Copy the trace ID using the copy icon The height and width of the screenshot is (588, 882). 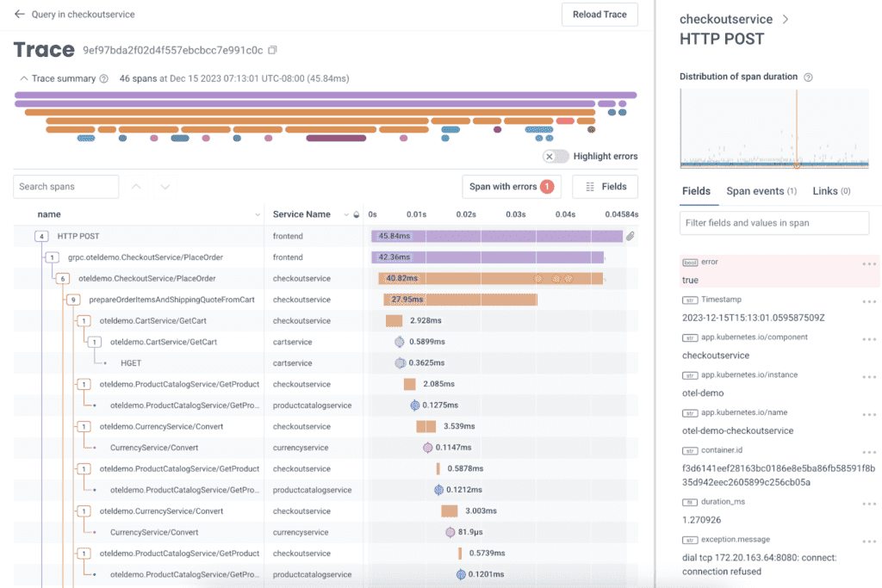[272, 50]
